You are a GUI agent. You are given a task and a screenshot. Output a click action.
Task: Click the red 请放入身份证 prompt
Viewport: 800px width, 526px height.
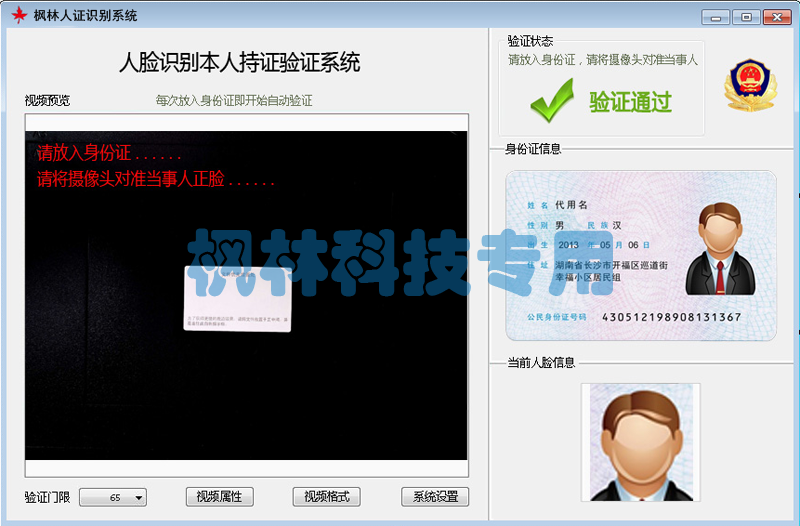[x=109, y=153]
